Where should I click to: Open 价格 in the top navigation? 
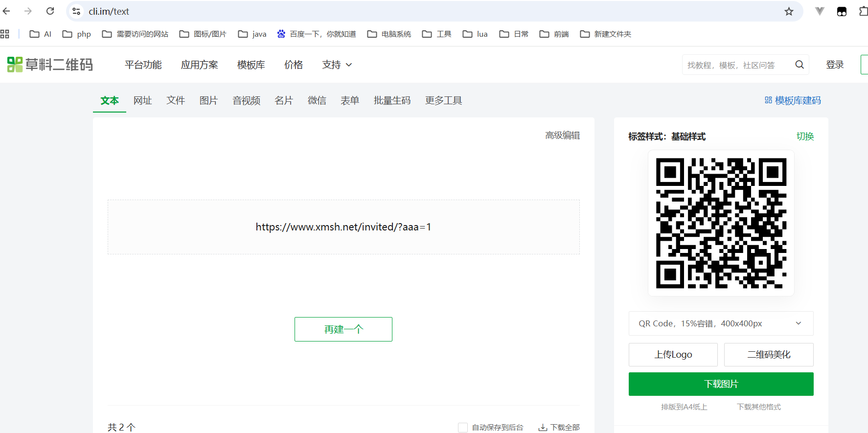point(294,65)
